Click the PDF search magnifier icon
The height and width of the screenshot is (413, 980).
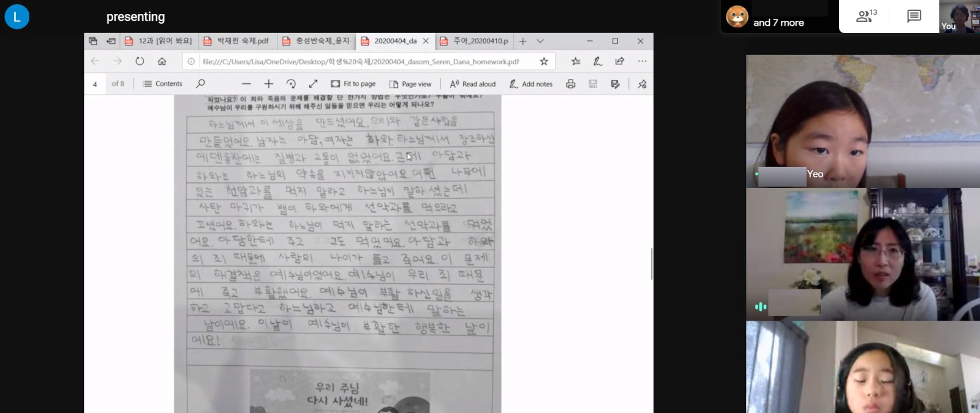200,84
